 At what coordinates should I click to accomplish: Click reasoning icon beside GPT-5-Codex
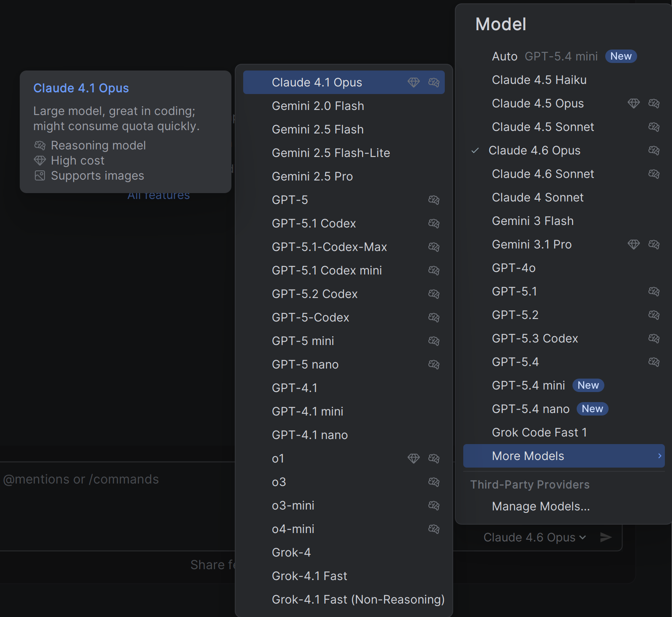(x=434, y=317)
